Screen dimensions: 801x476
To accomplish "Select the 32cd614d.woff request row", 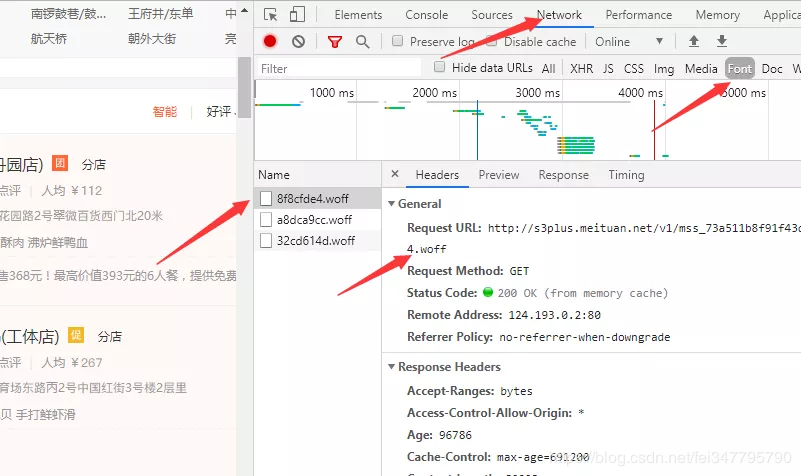I will tap(317, 241).
